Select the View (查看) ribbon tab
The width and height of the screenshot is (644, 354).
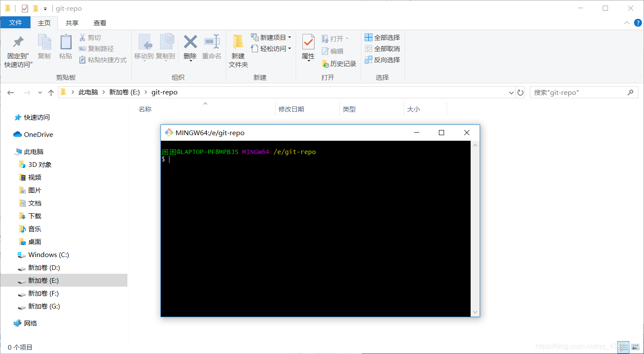point(100,23)
